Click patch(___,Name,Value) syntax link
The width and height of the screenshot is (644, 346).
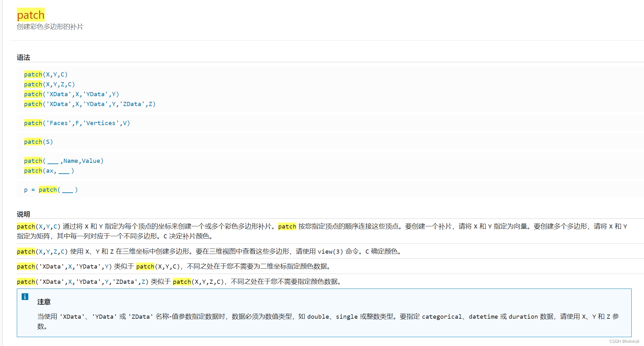tap(64, 161)
